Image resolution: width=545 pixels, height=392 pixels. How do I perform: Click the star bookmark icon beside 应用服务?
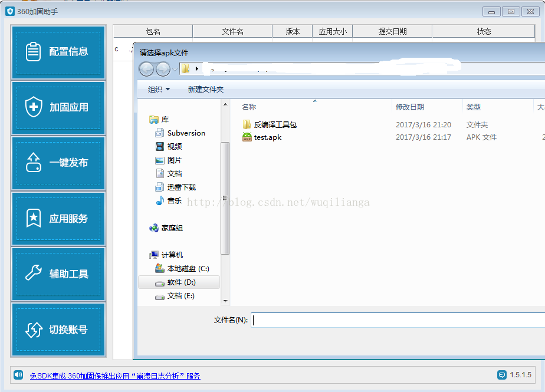(x=34, y=218)
